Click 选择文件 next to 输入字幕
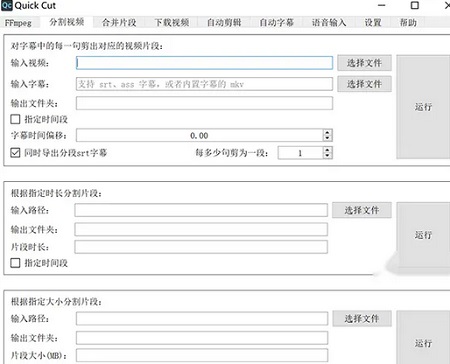Image resolution: width=450 pixels, height=364 pixels. pos(364,84)
